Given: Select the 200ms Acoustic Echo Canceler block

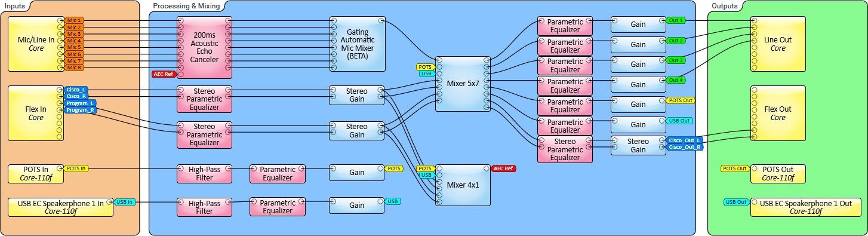Looking at the screenshot, I should [x=205, y=47].
